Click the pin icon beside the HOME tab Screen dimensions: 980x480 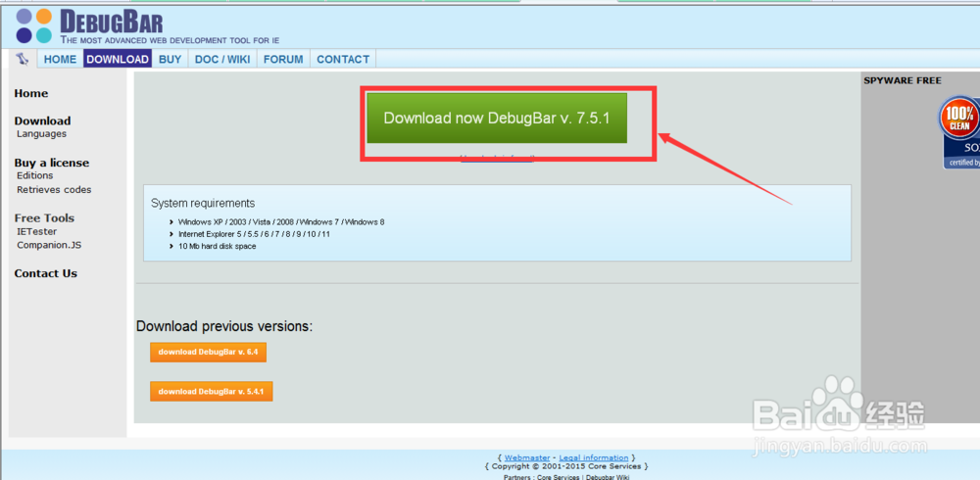(24, 60)
